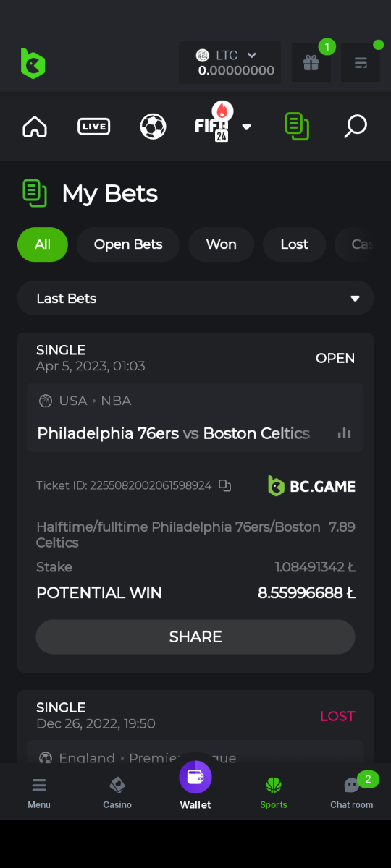Screen dimensions: 391x868
Task: Tap the BC.Game logo in the header
Action: (33, 64)
